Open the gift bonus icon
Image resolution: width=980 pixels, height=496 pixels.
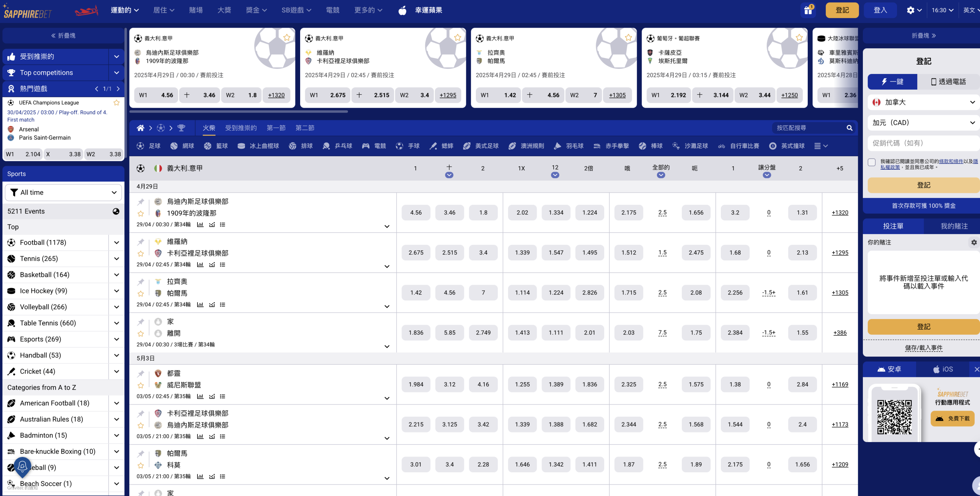pyautogui.click(x=808, y=10)
